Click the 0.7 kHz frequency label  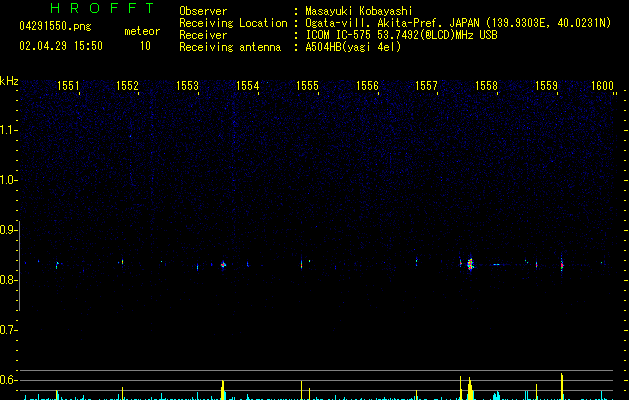9,330
